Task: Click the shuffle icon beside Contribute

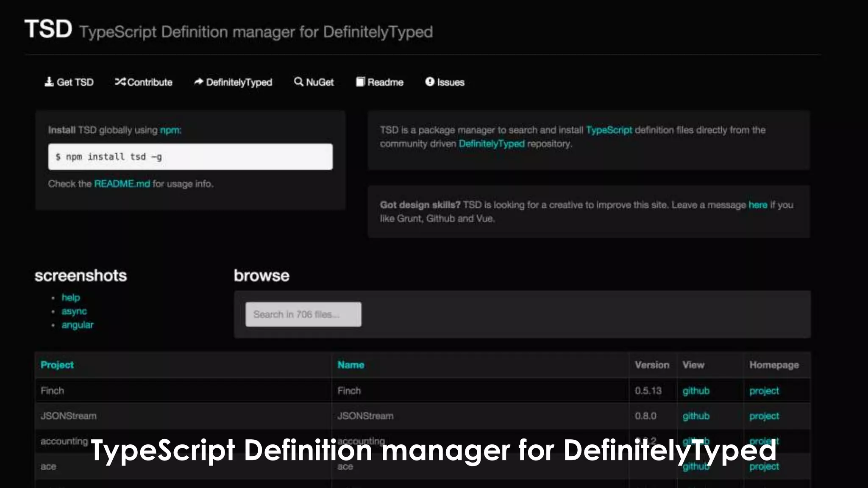Action: [x=120, y=82]
